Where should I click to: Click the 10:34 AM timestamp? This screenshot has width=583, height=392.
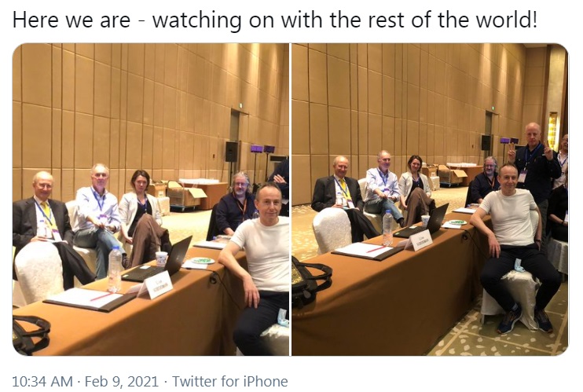coord(42,382)
